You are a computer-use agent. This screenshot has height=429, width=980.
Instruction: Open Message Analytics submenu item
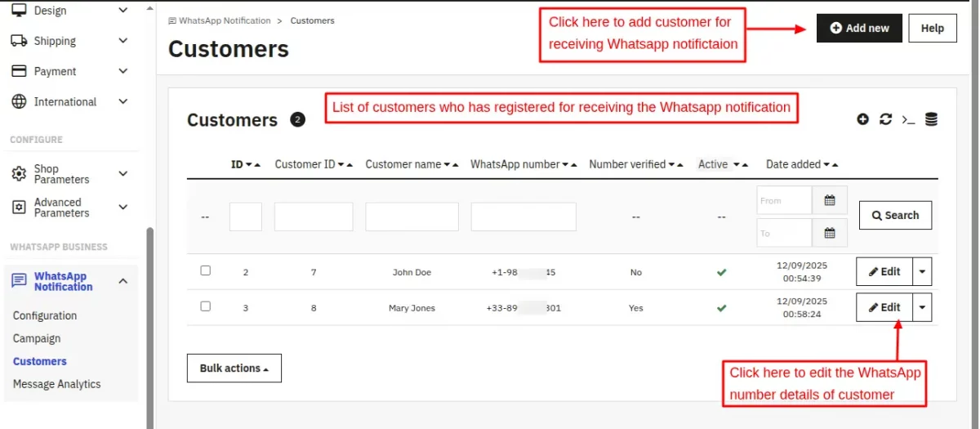point(57,384)
